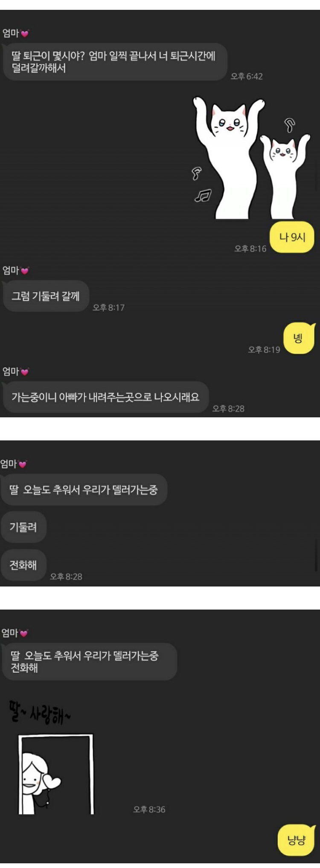
Task: Tap heart beside 엄마 above '가는중이니' message
Action: pos(25,372)
